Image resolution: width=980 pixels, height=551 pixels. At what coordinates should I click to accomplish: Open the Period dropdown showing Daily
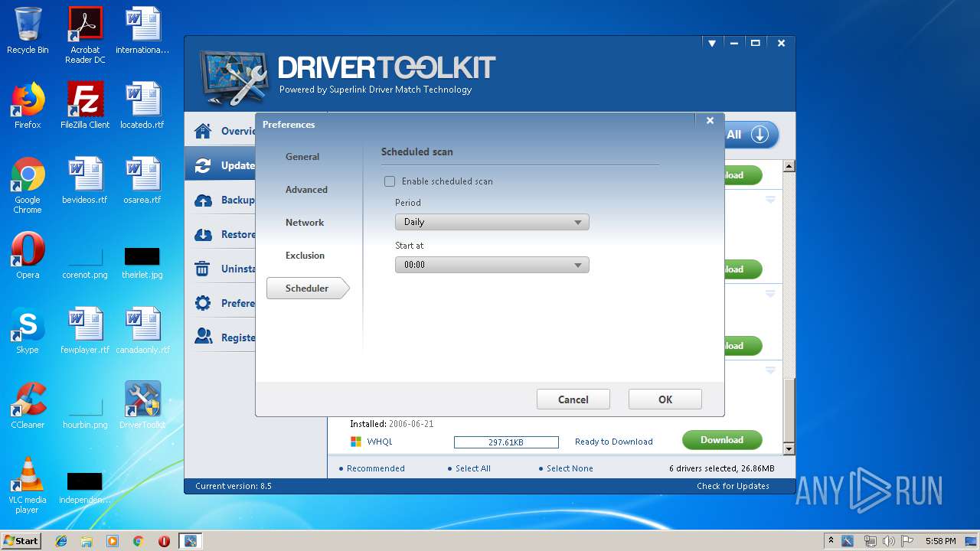[x=492, y=222]
